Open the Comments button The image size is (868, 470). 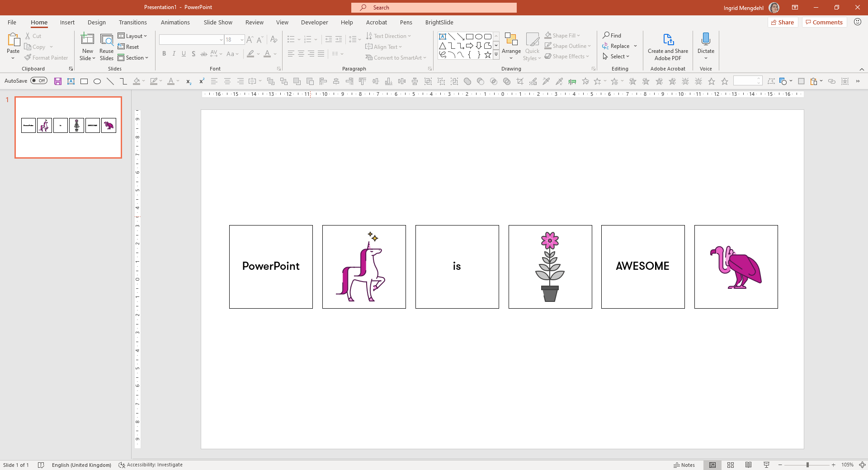[824, 22]
